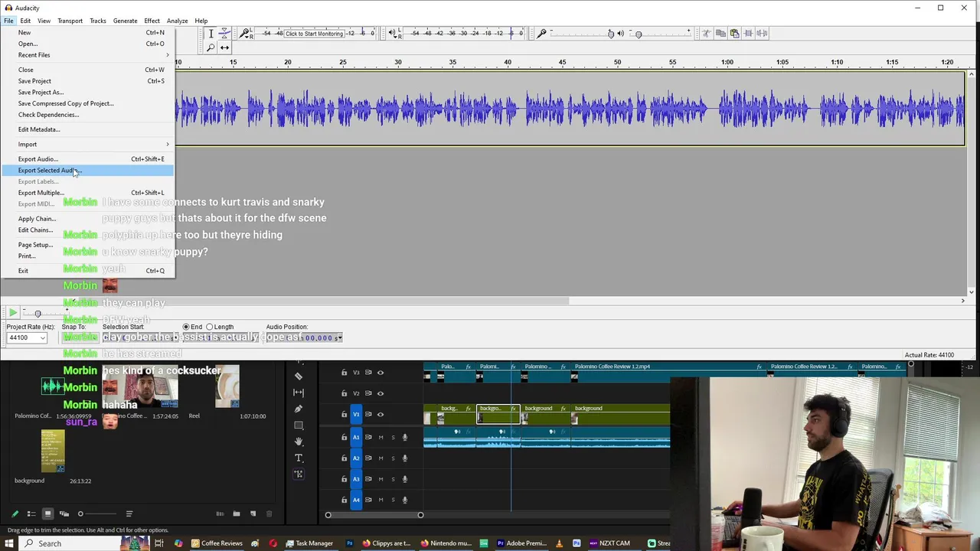Viewport: 980px width, 551px height.
Task: Mute track A3 with M button
Action: tap(381, 479)
